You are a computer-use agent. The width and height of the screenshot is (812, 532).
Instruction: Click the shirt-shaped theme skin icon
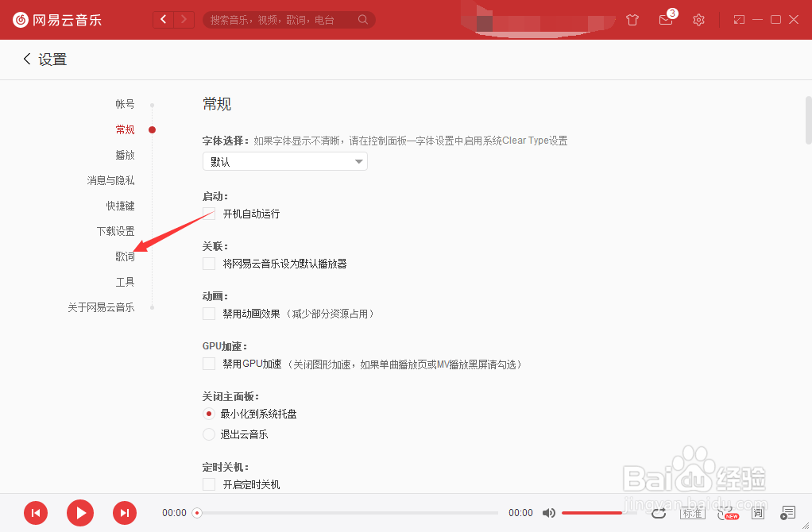pyautogui.click(x=632, y=20)
